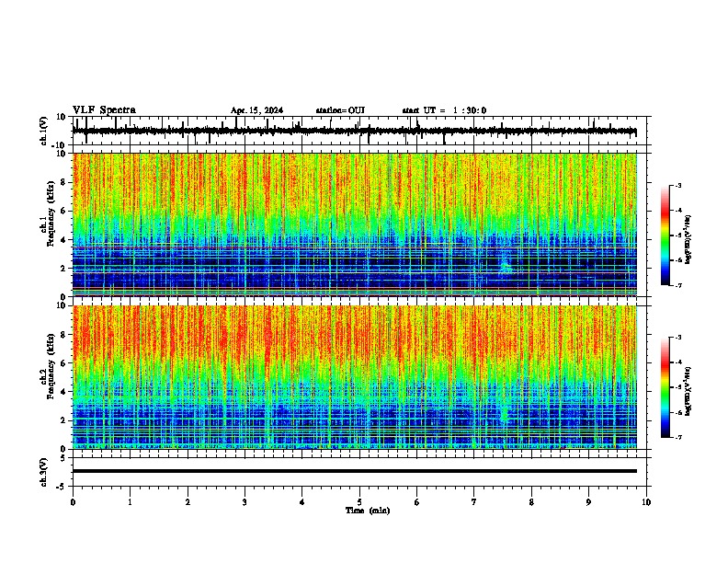The image size is (728, 563).
Task: Click the "ch.3(V)" axis label
Action: pos(43,472)
